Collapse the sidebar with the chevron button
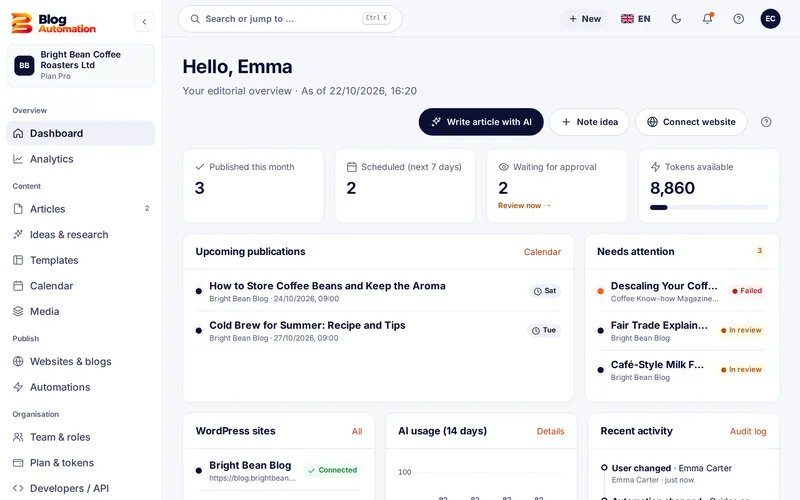Image resolution: width=800 pixels, height=500 pixels. click(x=144, y=22)
